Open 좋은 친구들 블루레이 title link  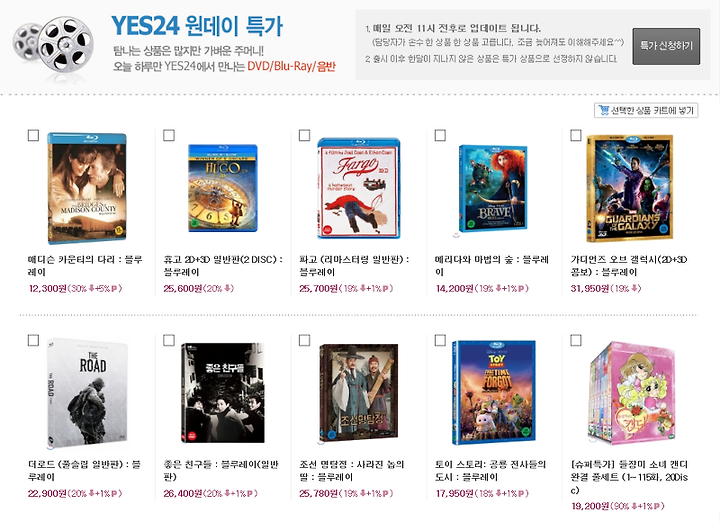[x=221, y=471]
